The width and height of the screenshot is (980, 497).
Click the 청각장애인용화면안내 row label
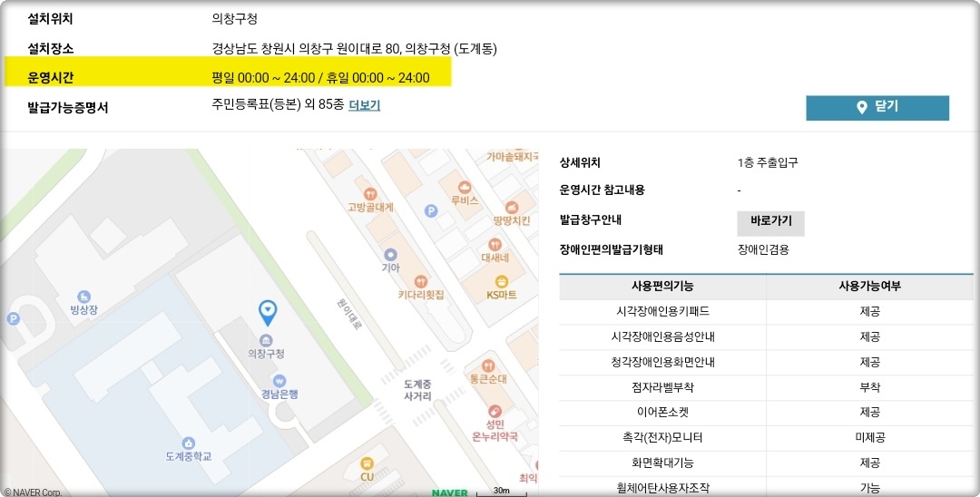[x=662, y=362]
